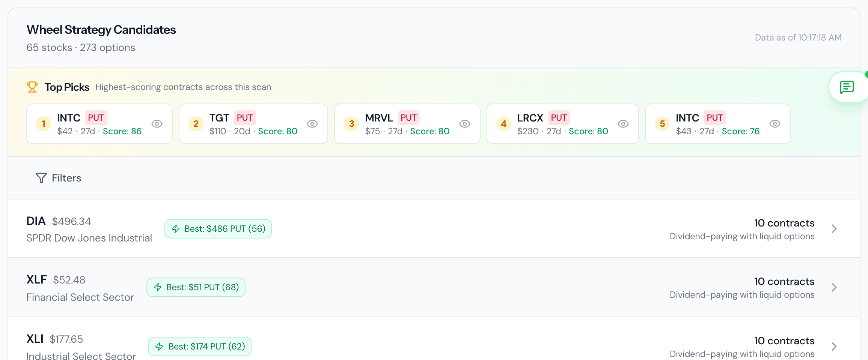Open Best: $174 PUT (62) badge

[200, 346]
